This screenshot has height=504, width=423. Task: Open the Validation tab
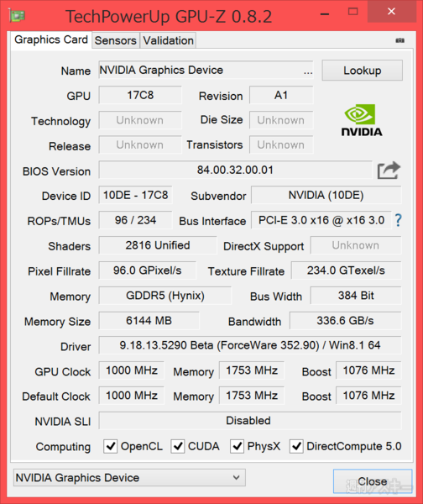click(169, 41)
